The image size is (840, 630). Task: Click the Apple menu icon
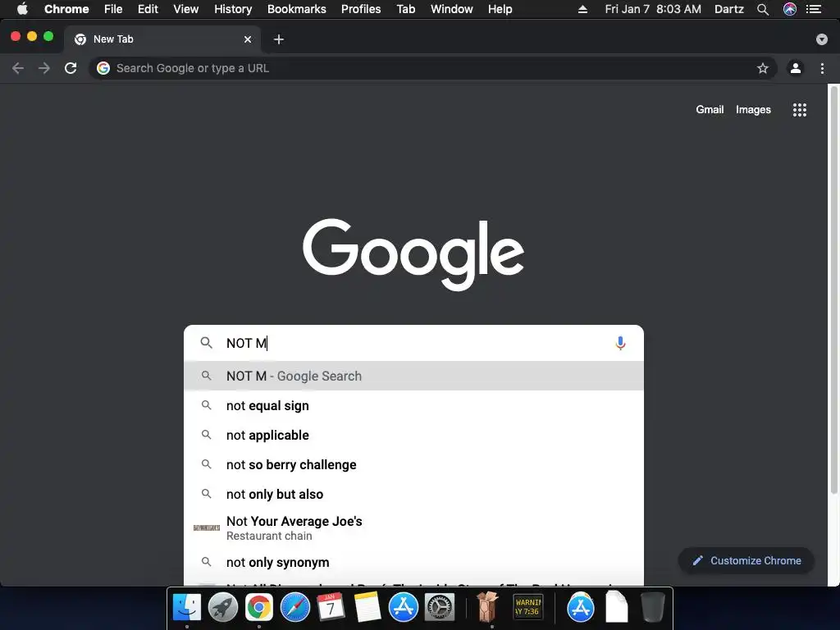pyautogui.click(x=22, y=9)
